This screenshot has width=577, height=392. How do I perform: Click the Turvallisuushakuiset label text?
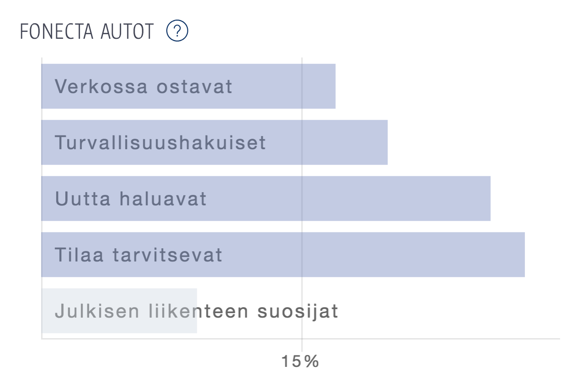pos(160,142)
